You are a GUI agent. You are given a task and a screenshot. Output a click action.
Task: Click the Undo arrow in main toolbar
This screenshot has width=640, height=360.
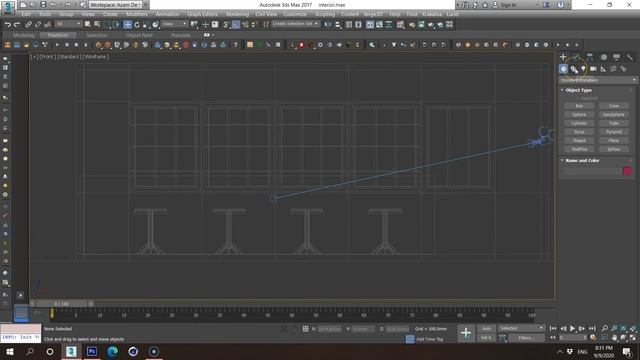[x=7, y=24]
